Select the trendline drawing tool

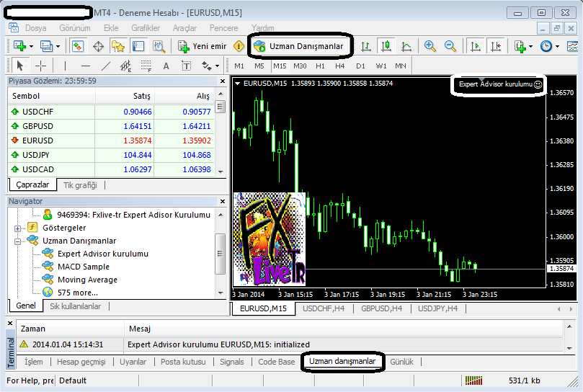(x=106, y=66)
